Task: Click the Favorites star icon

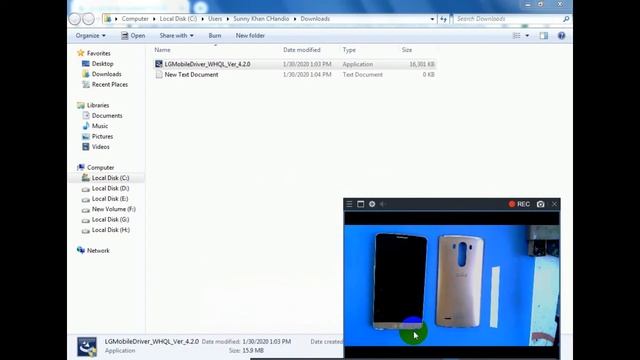Action: (x=81, y=53)
